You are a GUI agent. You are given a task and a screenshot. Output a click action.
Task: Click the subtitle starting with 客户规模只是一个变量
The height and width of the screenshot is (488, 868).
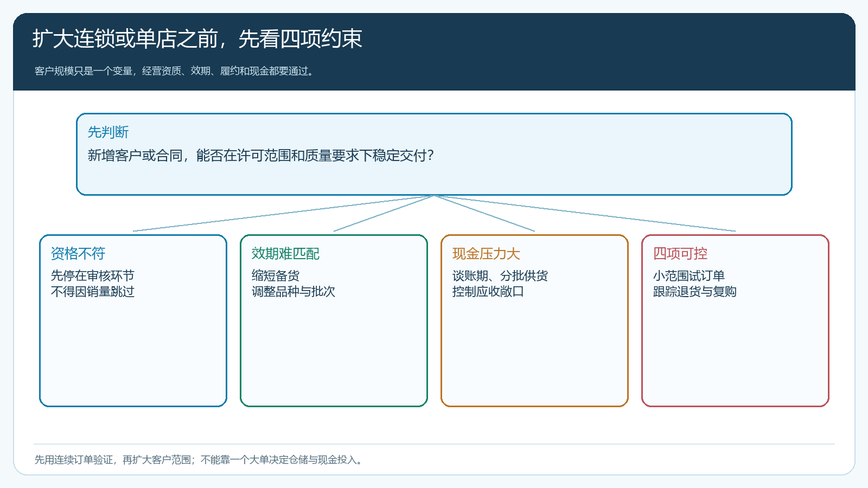pyautogui.click(x=175, y=71)
